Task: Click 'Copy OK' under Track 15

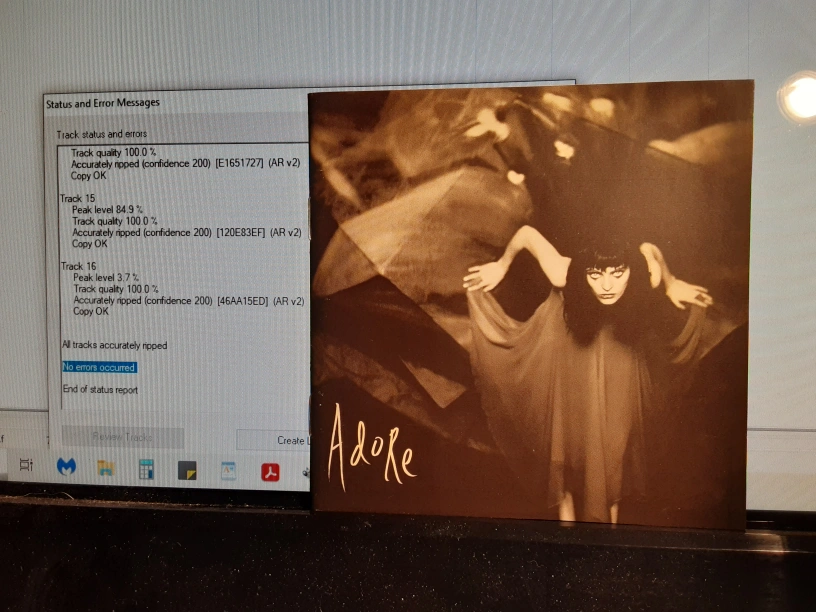Action: (x=90, y=244)
